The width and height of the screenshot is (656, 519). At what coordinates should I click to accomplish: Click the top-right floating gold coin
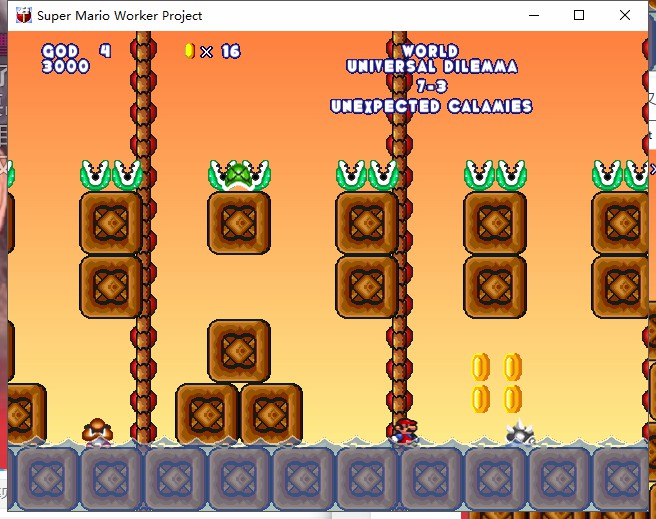tap(512, 367)
